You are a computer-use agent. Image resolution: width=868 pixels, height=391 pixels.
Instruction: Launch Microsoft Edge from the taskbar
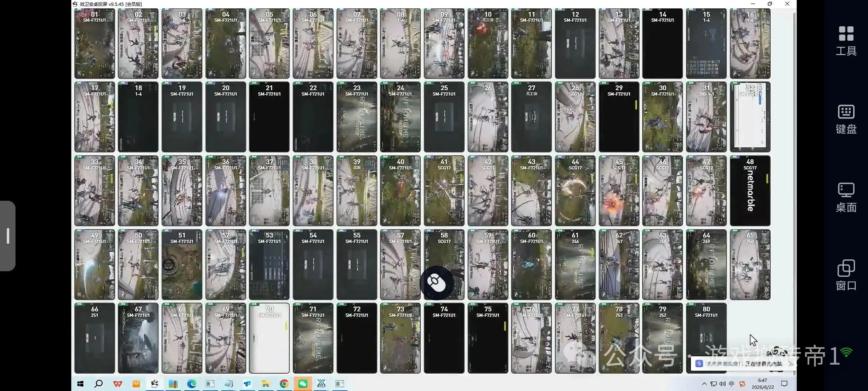pos(192,384)
